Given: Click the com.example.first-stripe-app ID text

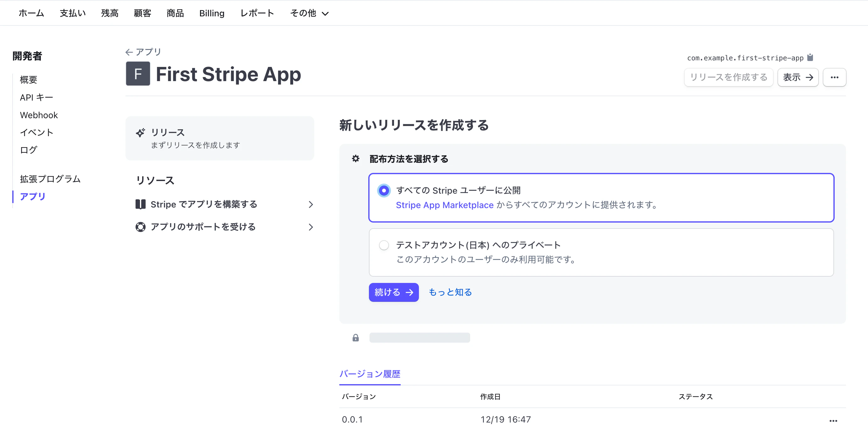Looking at the screenshot, I should [x=745, y=58].
